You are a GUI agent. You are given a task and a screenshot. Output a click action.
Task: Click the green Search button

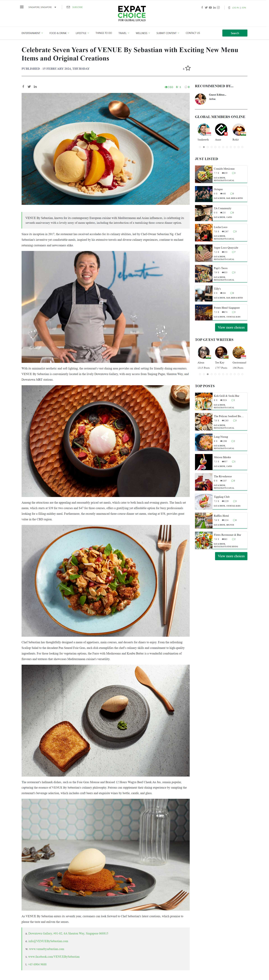[235, 33]
